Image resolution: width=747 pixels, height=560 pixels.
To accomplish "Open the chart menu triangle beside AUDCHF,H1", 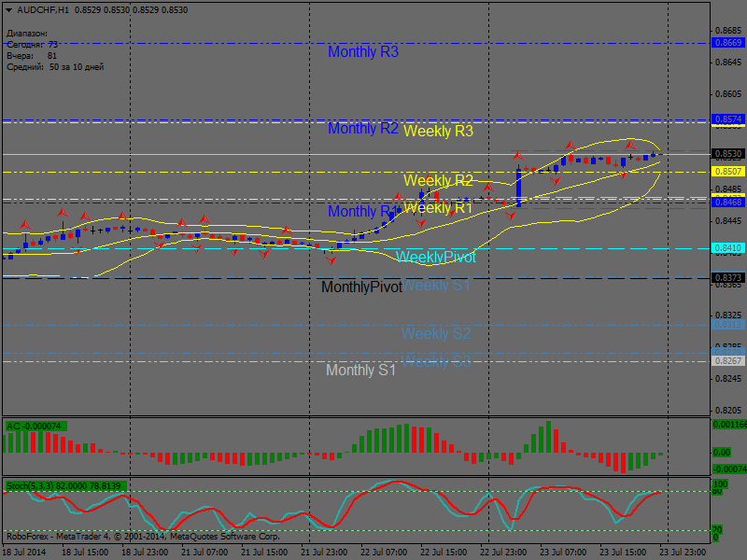I will pos(9,10).
